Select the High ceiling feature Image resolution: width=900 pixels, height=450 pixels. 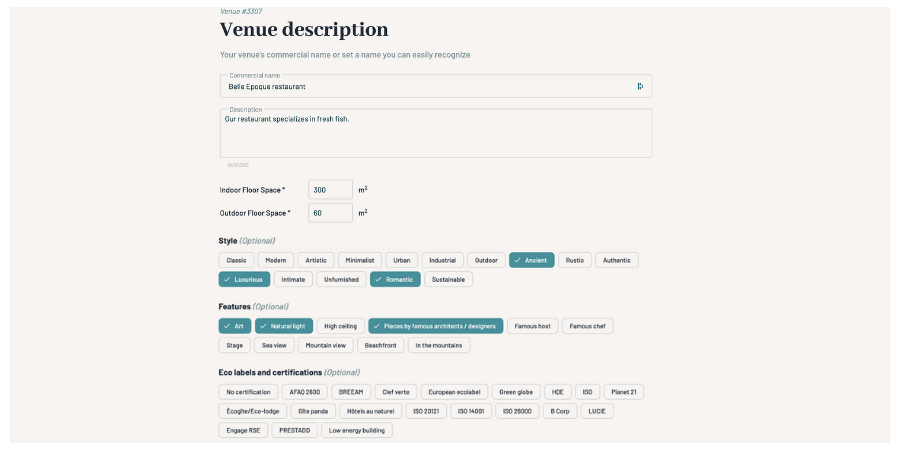coord(340,326)
